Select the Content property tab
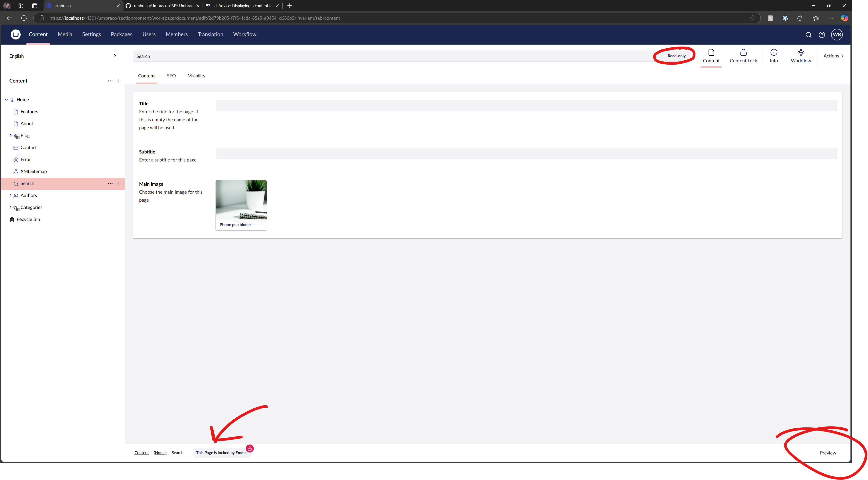868x480 pixels. point(146,76)
